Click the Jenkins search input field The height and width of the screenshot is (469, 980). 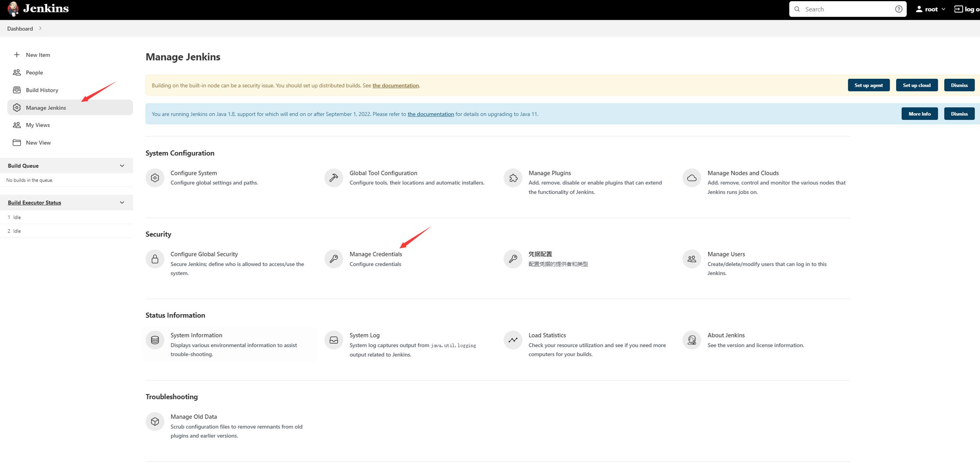coord(847,9)
